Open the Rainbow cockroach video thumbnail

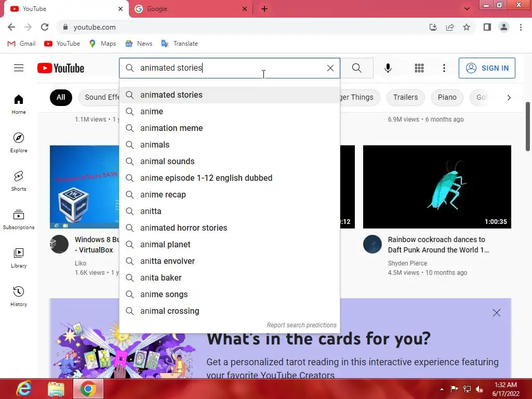[437, 187]
